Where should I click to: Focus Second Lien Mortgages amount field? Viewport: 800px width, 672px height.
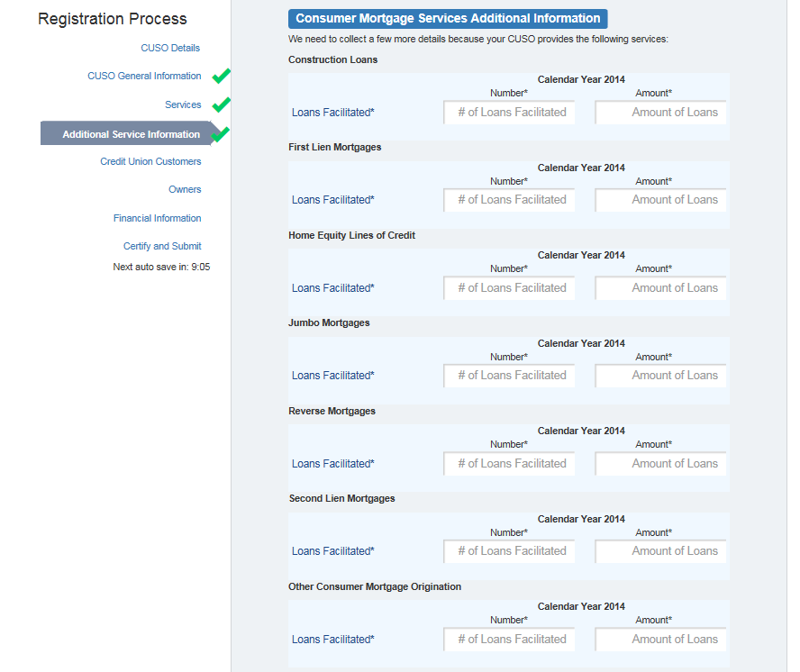(x=660, y=551)
